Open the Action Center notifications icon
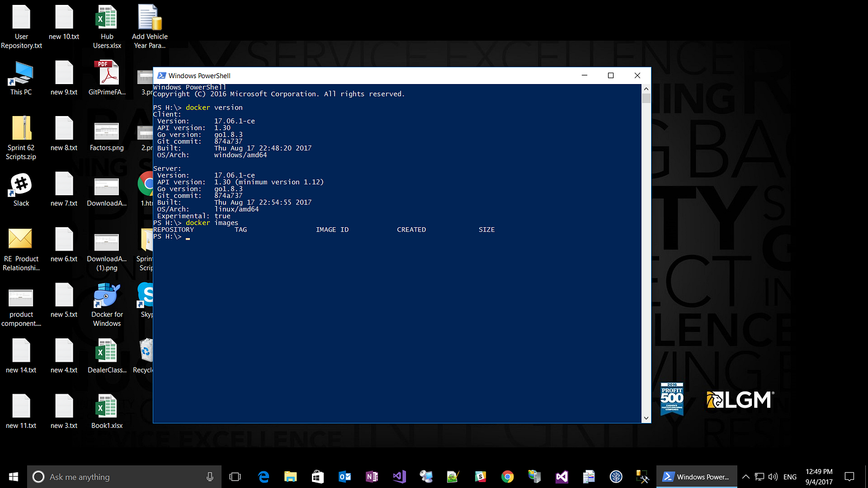Viewport: 868px width, 488px height. [x=850, y=477]
